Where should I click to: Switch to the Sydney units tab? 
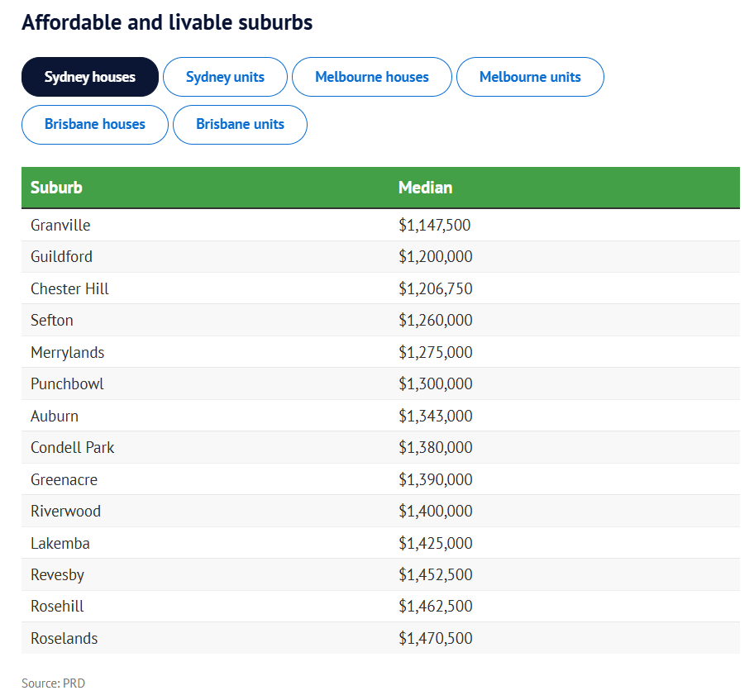click(225, 77)
